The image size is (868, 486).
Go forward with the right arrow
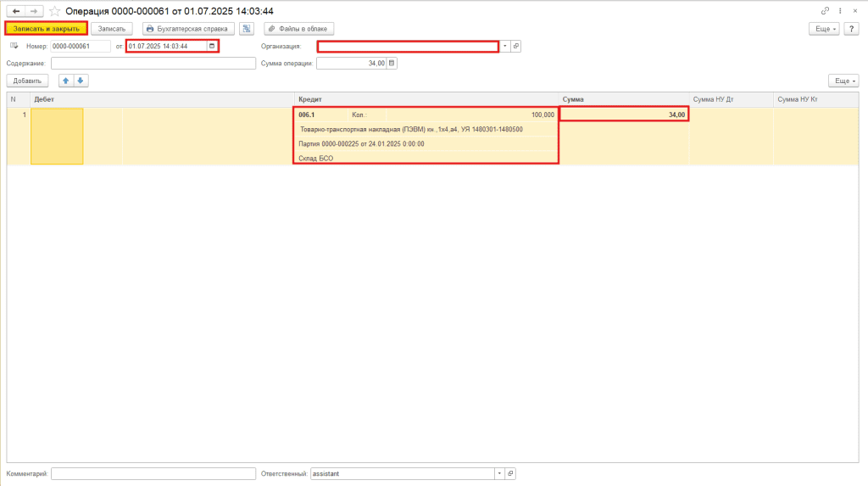pyautogui.click(x=34, y=11)
